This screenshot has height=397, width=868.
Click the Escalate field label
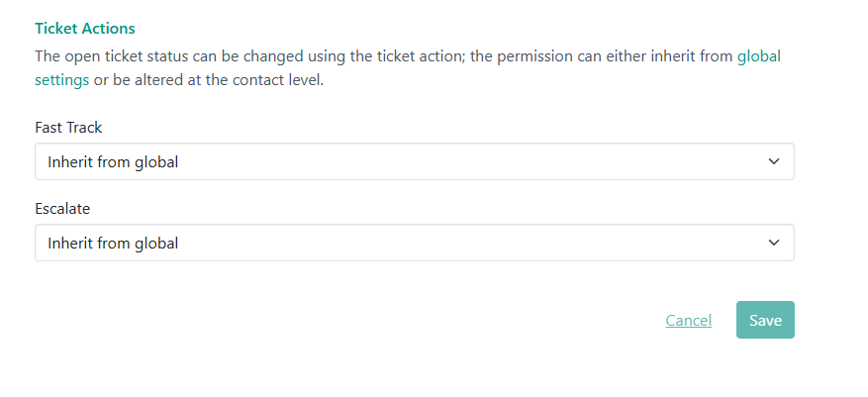click(62, 209)
